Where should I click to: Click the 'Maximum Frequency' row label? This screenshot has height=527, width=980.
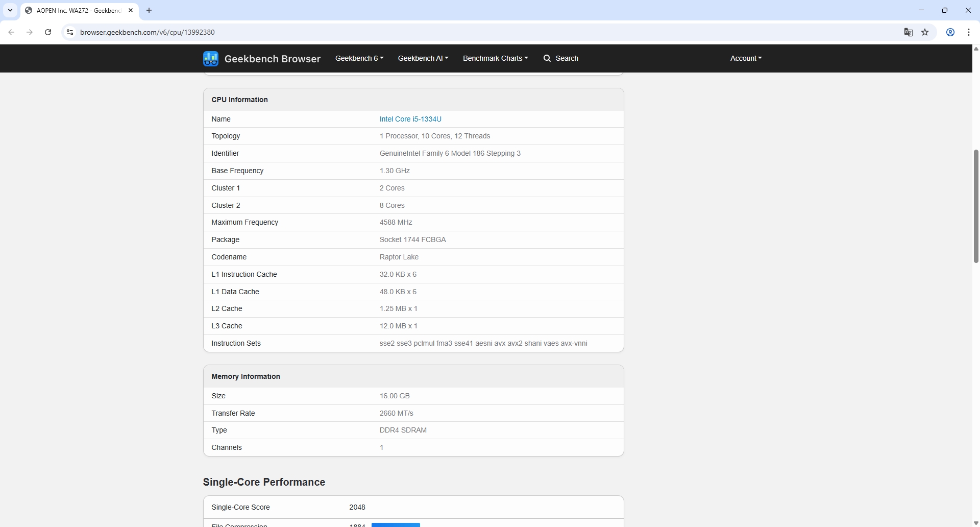coord(245,222)
